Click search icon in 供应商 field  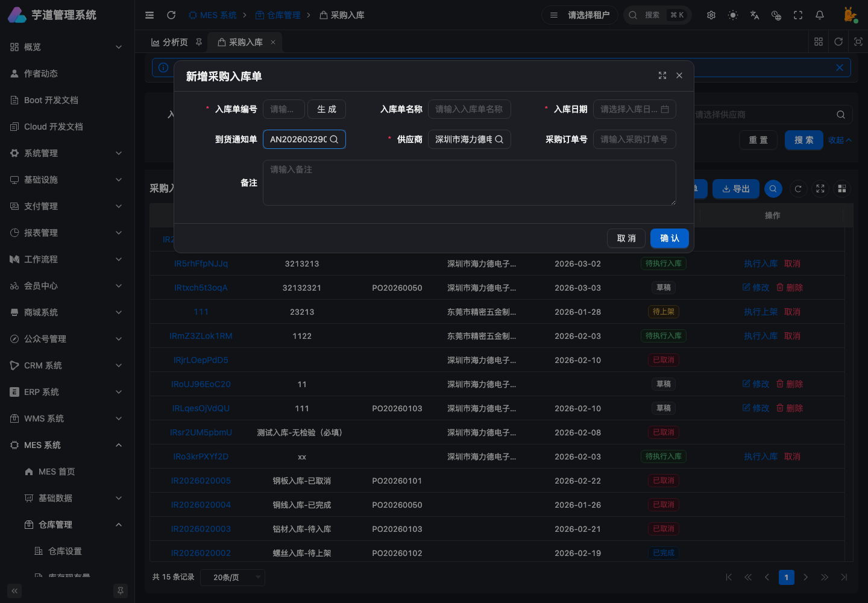click(x=499, y=139)
